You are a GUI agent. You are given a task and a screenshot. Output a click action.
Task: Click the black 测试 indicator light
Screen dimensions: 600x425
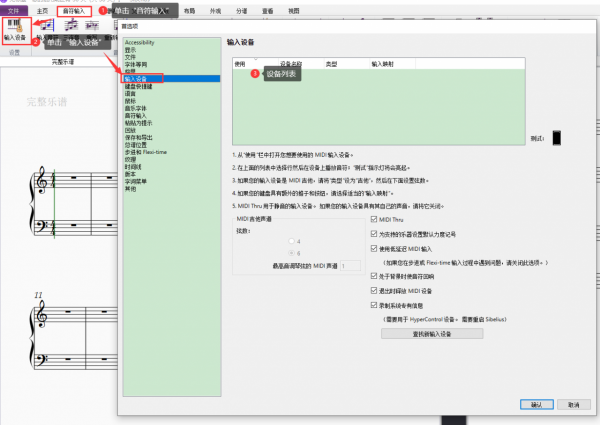pos(557,138)
